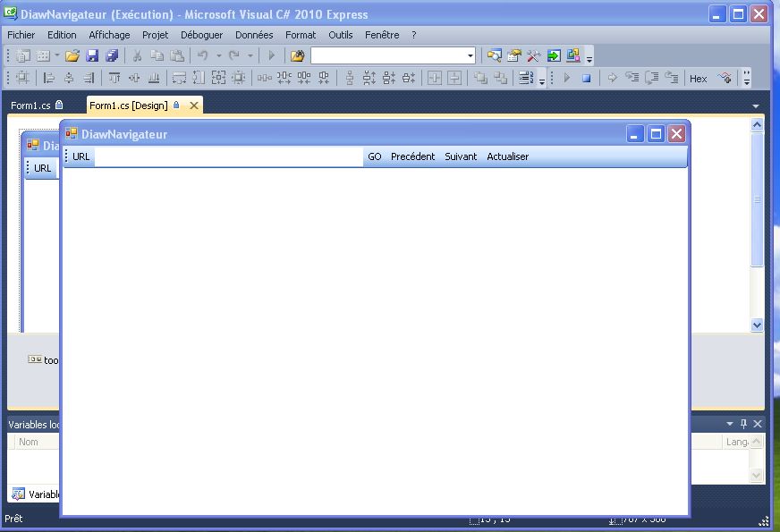This screenshot has height=532, width=780.
Task: Click the Bring to Front icon
Action: (480, 78)
